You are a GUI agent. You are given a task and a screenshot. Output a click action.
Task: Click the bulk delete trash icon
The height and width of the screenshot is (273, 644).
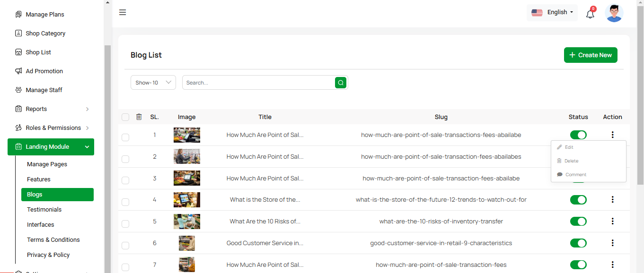coord(139,117)
